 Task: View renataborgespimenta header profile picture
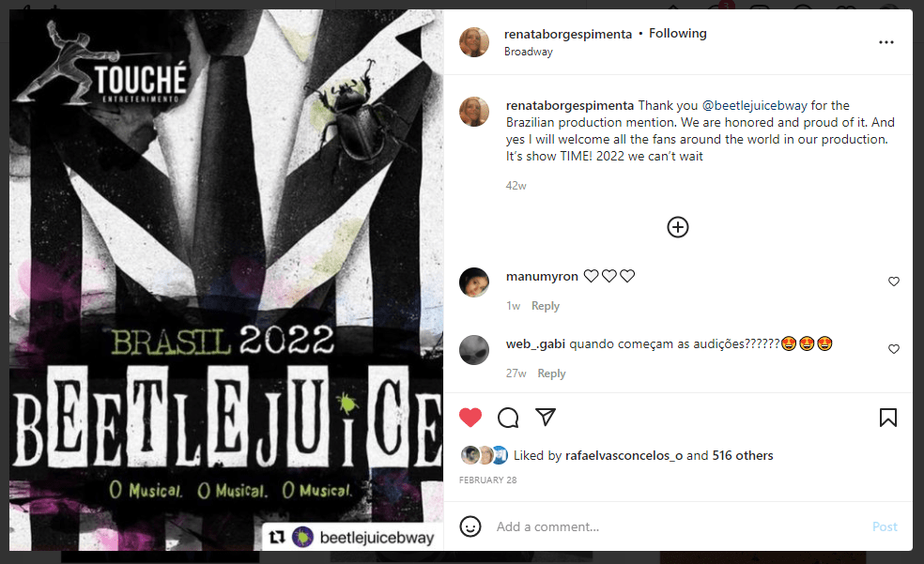tap(474, 42)
